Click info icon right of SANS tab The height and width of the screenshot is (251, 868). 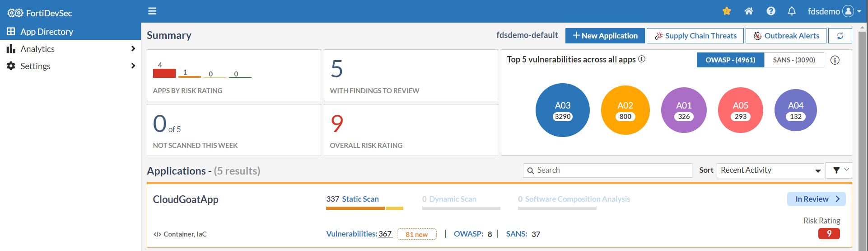pos(835,60)
